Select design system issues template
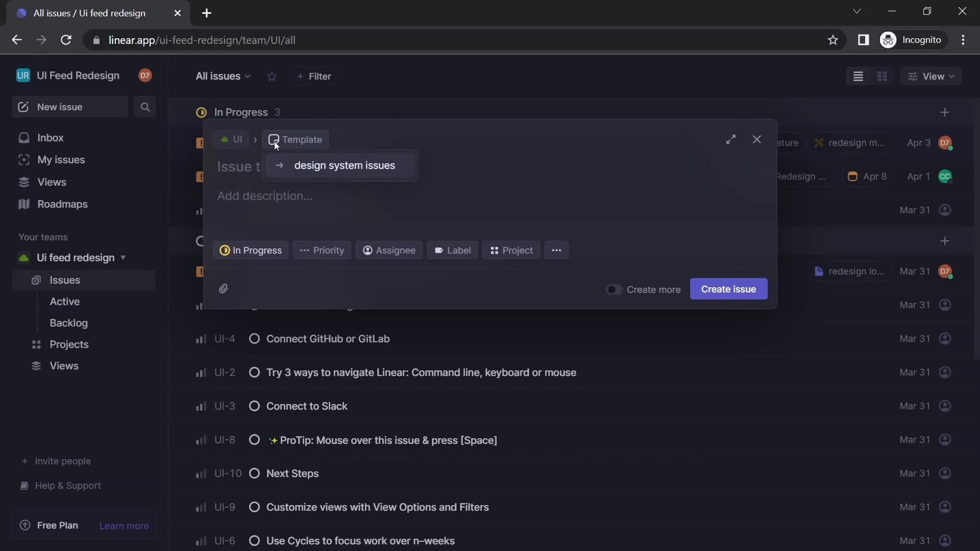This screenshot has width=980, height=551. (344, 165)
